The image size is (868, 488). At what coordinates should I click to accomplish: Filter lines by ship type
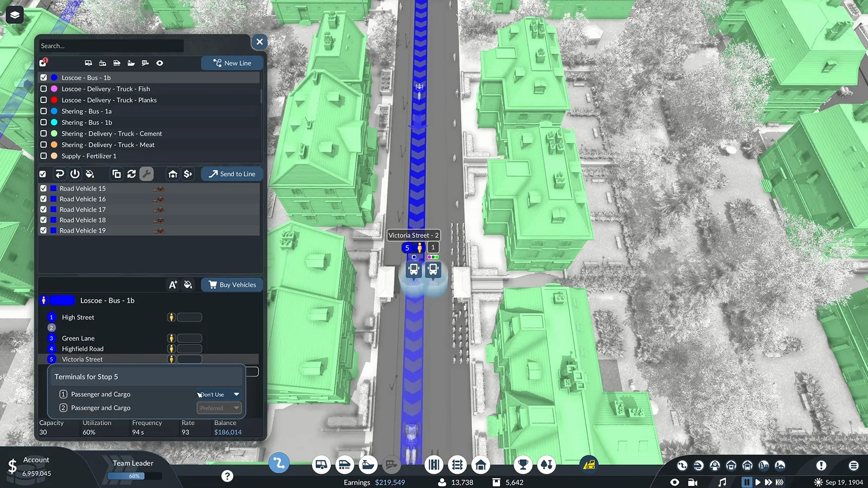[131, 63]
